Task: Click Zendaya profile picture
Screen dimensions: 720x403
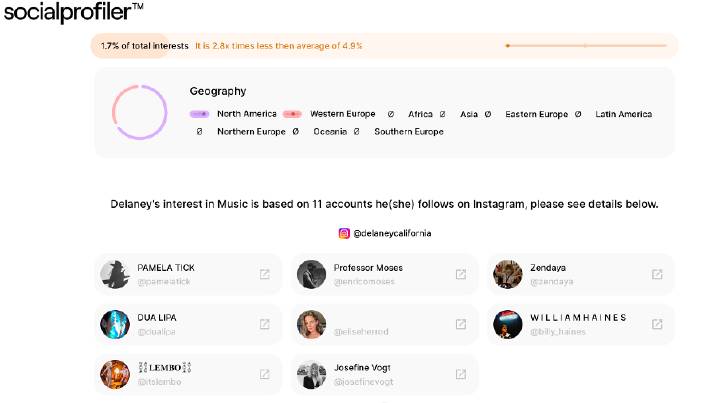Action: 507,274
